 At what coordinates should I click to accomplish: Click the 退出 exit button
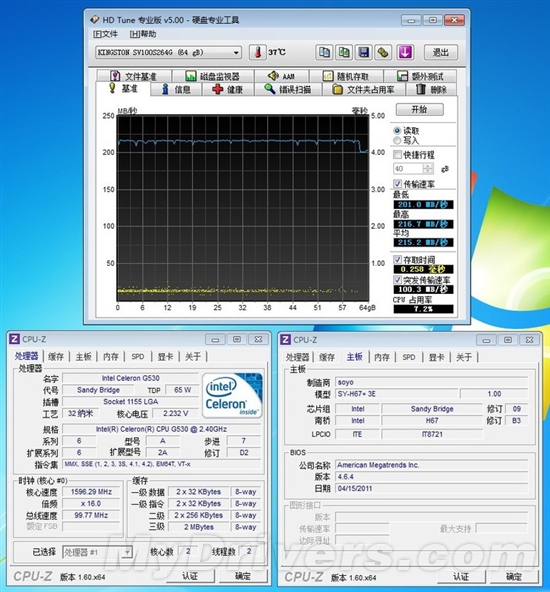(x=441, y=52)
